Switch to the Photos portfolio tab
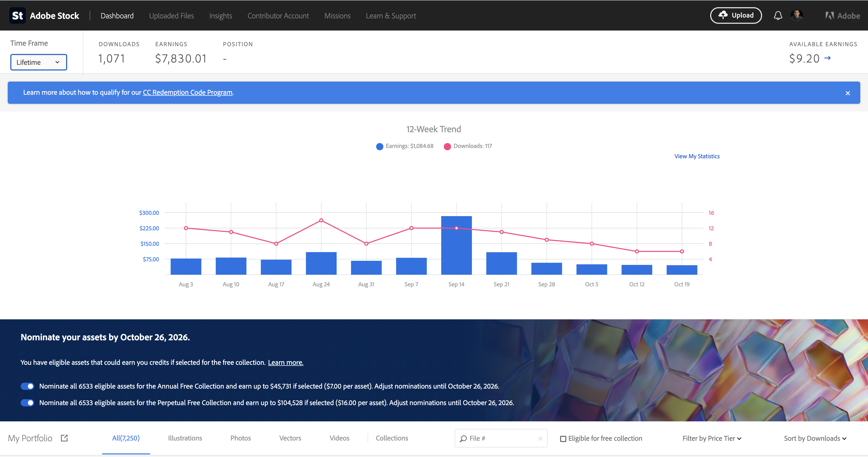The image size is (868, 457). tap(241, 438)
